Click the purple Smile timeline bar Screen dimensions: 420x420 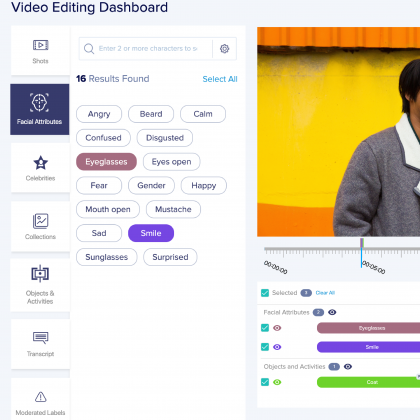(368, 347)
